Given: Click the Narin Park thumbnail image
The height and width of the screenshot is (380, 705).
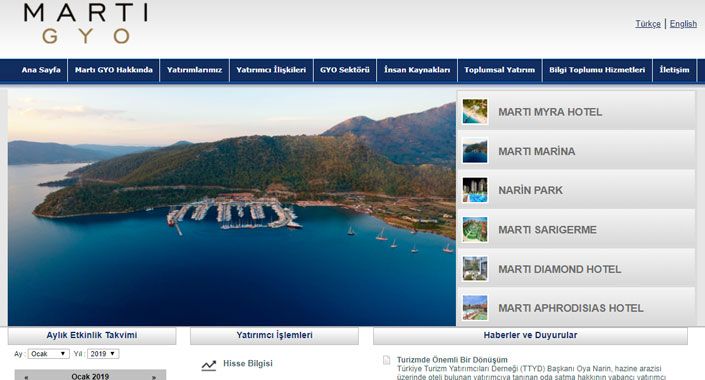Looking at the screenshot, I should (475, 190).
